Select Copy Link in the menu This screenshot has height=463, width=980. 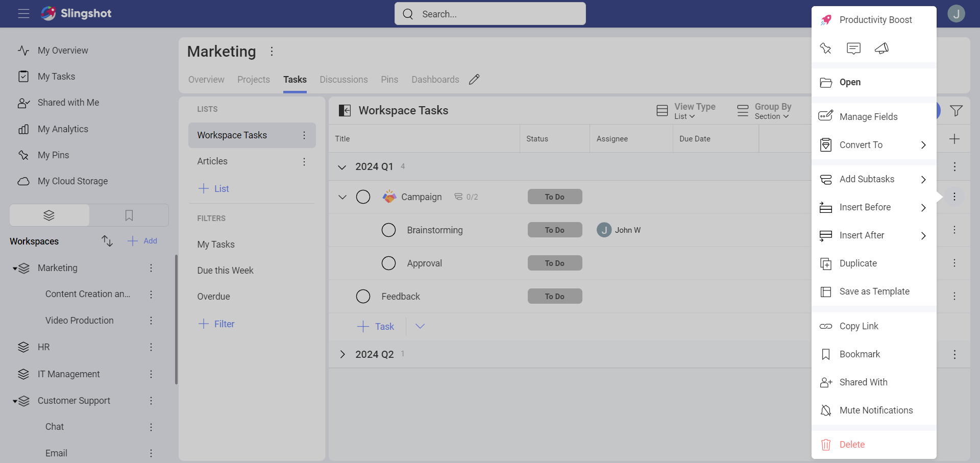tap(874, 326)
